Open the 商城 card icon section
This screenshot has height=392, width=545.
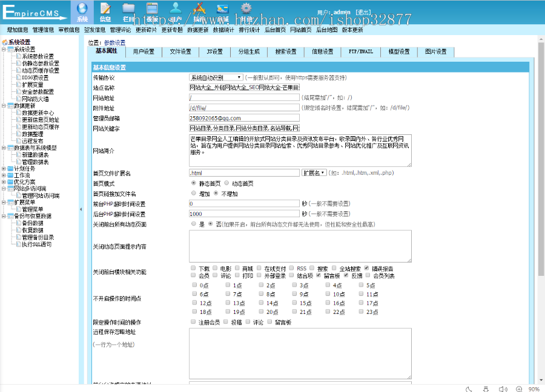pos(222,12)
